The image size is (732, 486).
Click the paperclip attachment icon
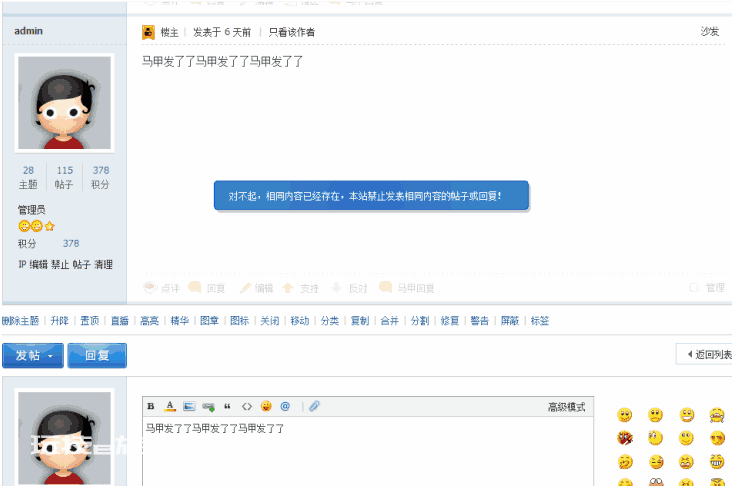pos(314,406)
